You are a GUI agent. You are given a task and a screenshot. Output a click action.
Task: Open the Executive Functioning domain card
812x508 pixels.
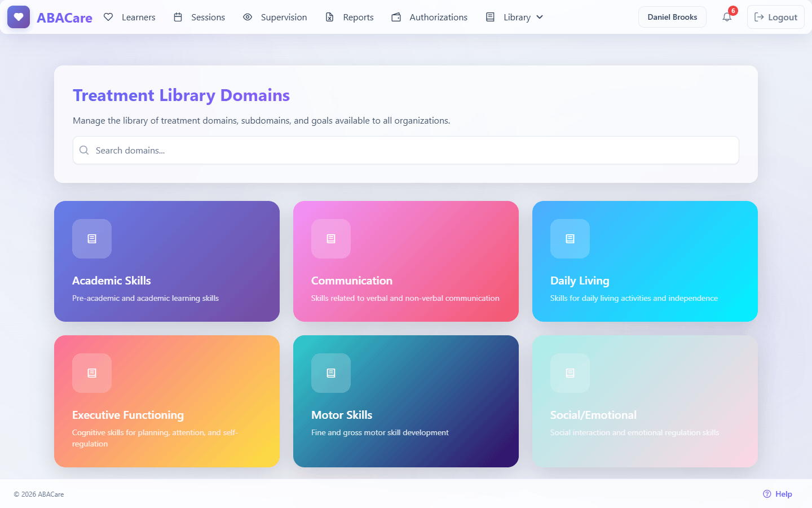(167, 401)
